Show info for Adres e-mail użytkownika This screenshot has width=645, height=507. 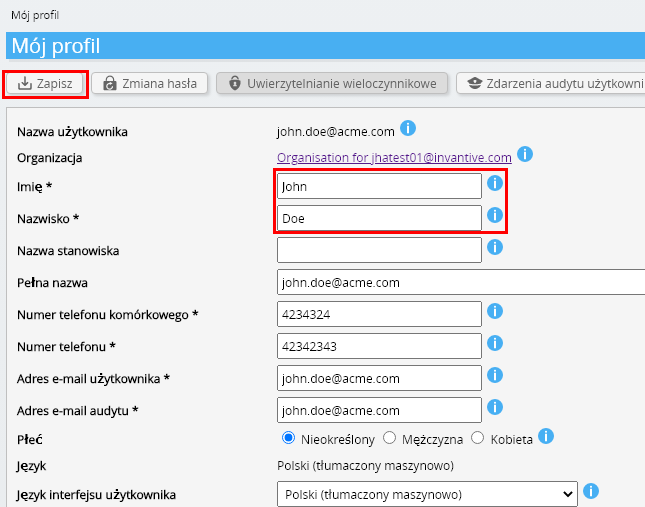[495, 375]
